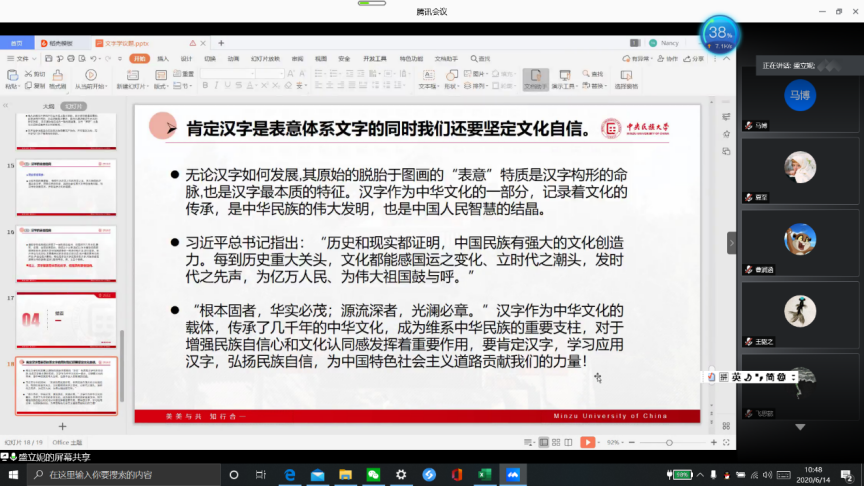Screen dimensions: 864x486
Task: Click the 新建幻灯片 new slide icon
Action: (130, 76)
